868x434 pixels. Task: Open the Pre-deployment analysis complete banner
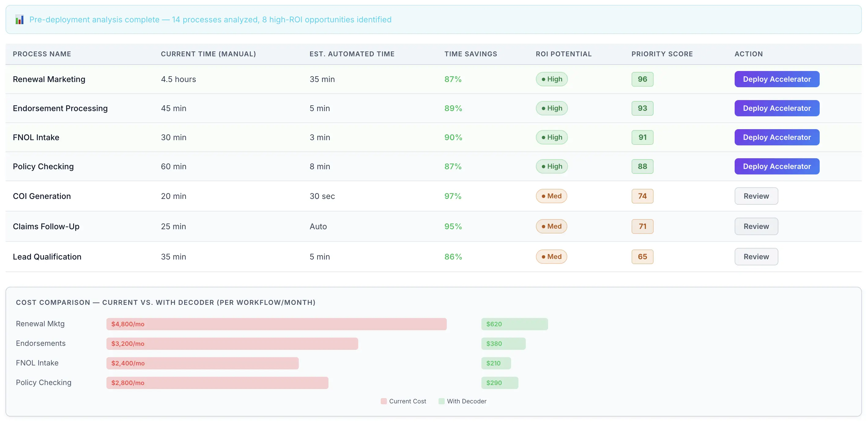coord(210,20)
